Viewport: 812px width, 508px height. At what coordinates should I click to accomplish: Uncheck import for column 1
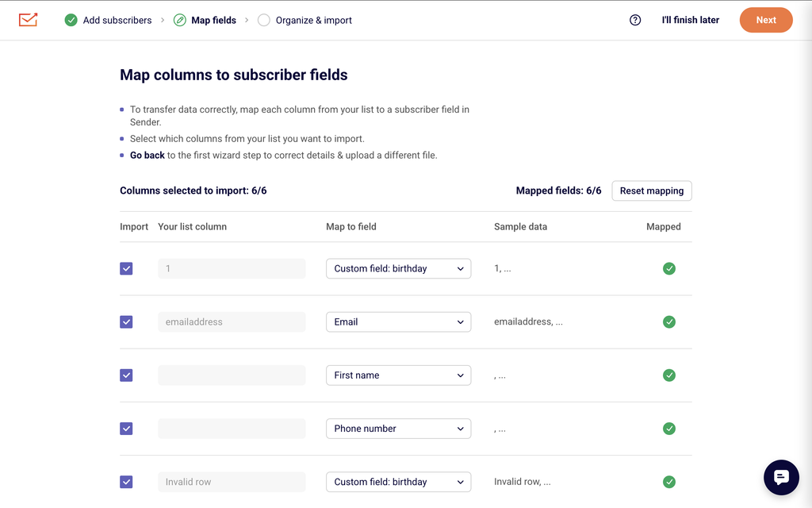[126, 268]
